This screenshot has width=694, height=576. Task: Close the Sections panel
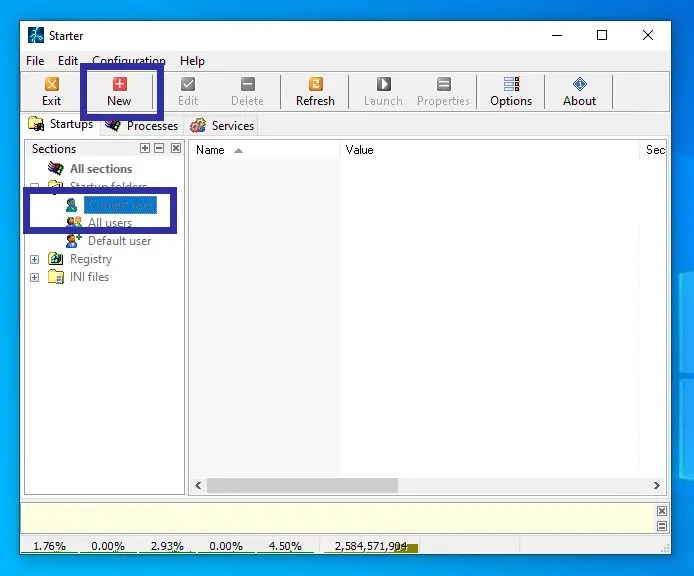coord(176,148)
